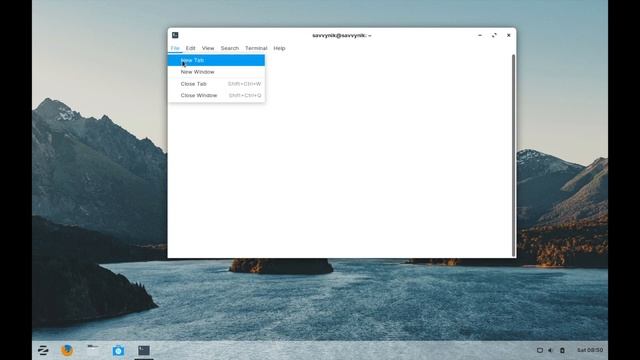Click the battery tray icon

[562, 350]
